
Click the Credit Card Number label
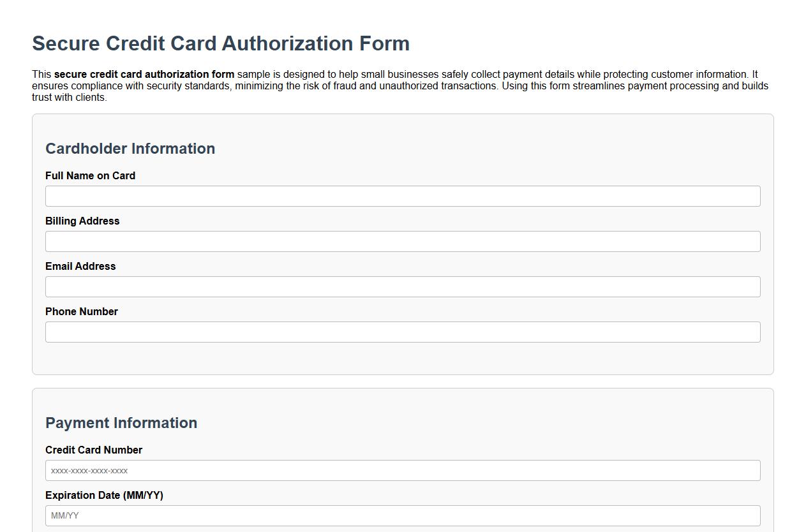click(93, 450)
